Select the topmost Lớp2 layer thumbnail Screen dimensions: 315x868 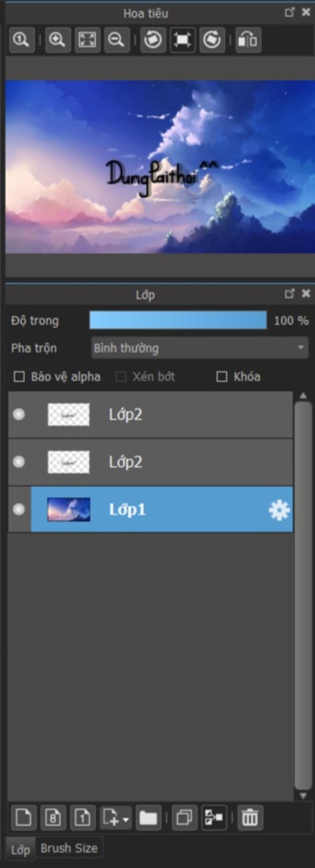(x=69, y=414)
